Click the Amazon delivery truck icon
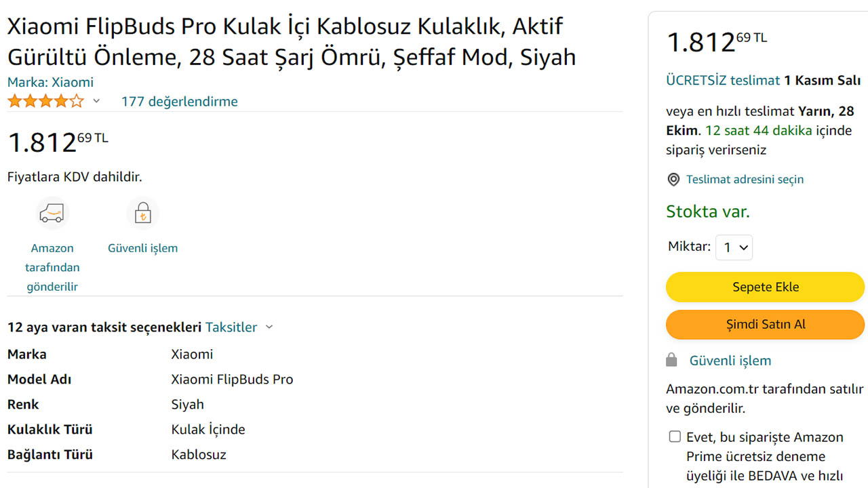Image resolution: width=868 pixels, height=488 pixels. (x=52, y=214)
